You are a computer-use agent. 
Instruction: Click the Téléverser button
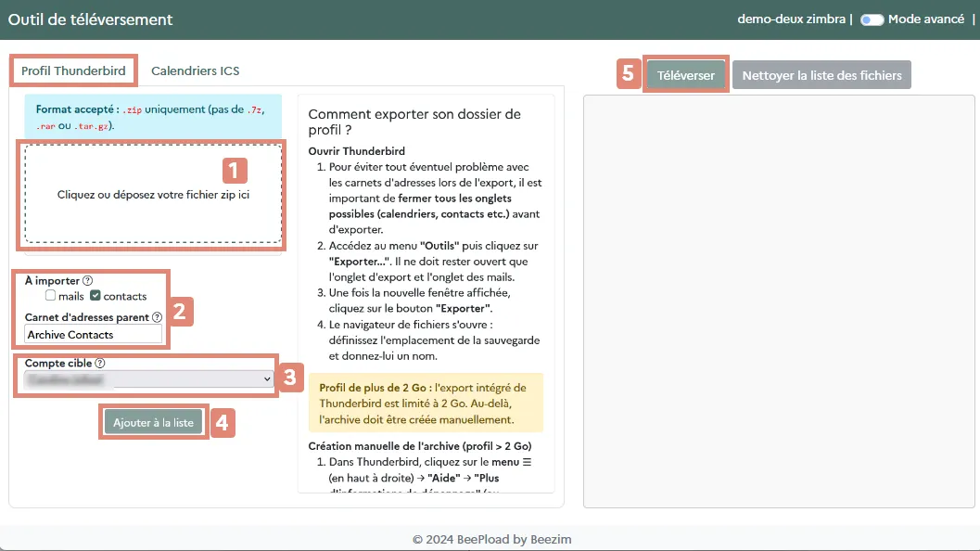coord(685,75)
